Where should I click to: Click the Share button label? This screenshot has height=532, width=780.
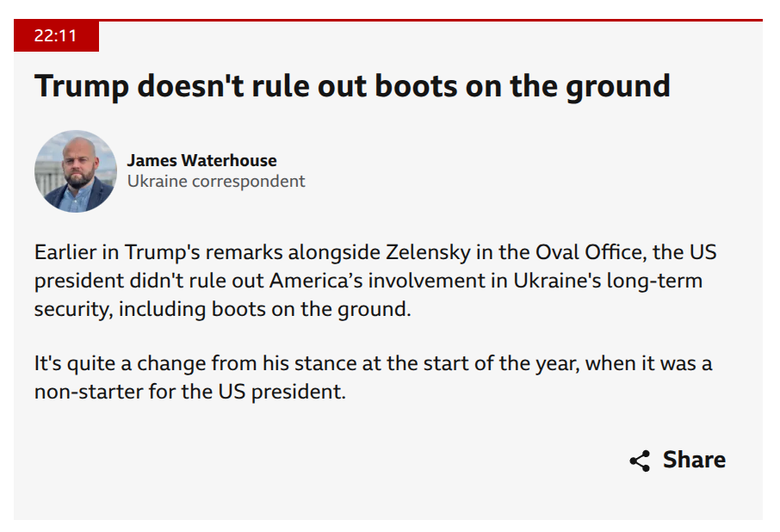pyautogui.click(x=694, y=460)
